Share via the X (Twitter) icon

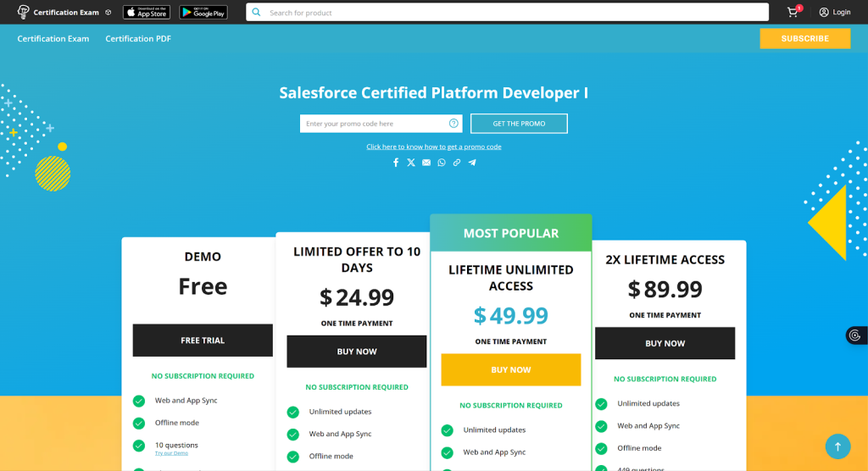[411, 163]
